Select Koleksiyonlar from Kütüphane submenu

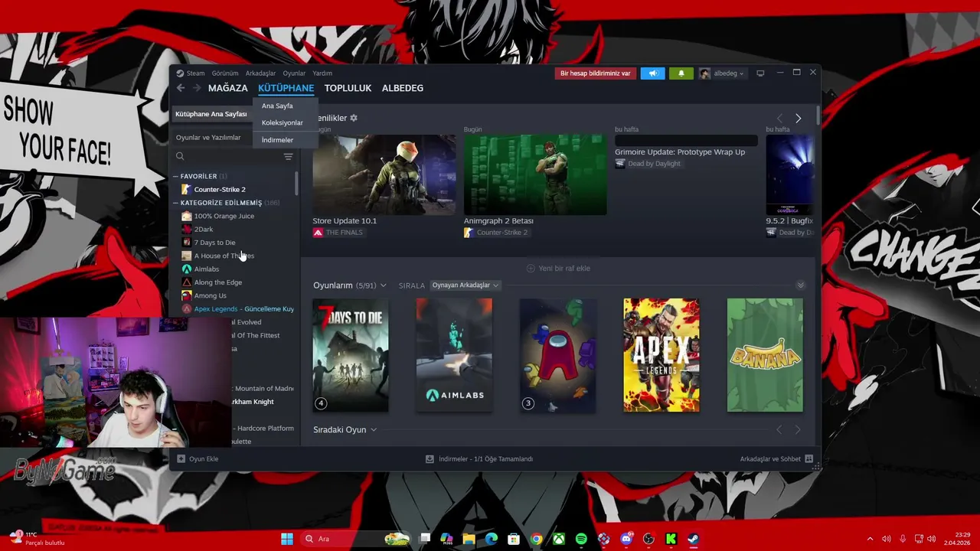click(283, 122)
